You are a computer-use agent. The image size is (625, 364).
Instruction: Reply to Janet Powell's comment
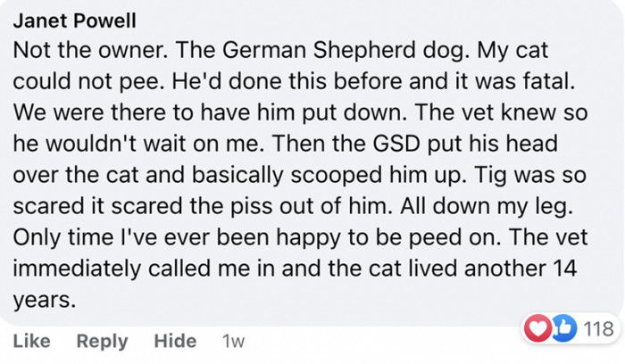(102, 341)
